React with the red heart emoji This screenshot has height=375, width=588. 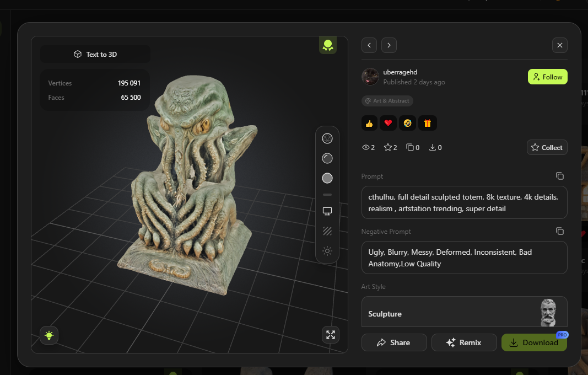point(388,123)
